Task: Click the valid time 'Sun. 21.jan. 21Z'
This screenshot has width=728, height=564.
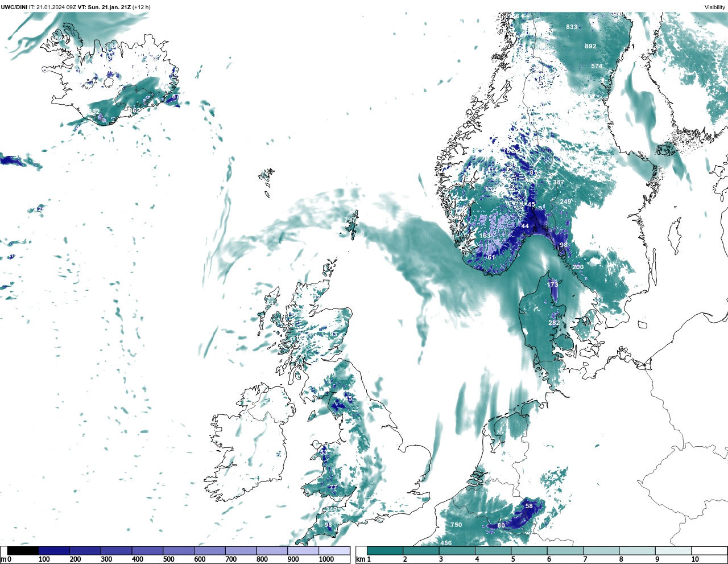Action: tap(109, 7)
